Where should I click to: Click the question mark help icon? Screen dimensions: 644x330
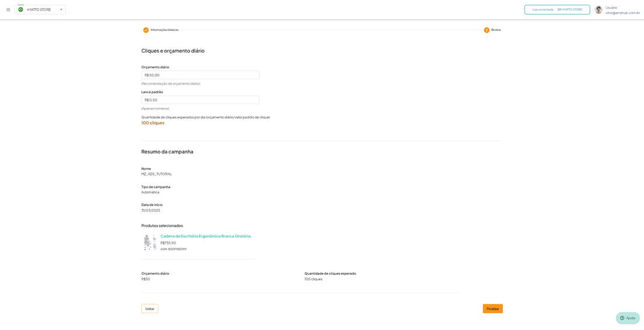point(622,318)
